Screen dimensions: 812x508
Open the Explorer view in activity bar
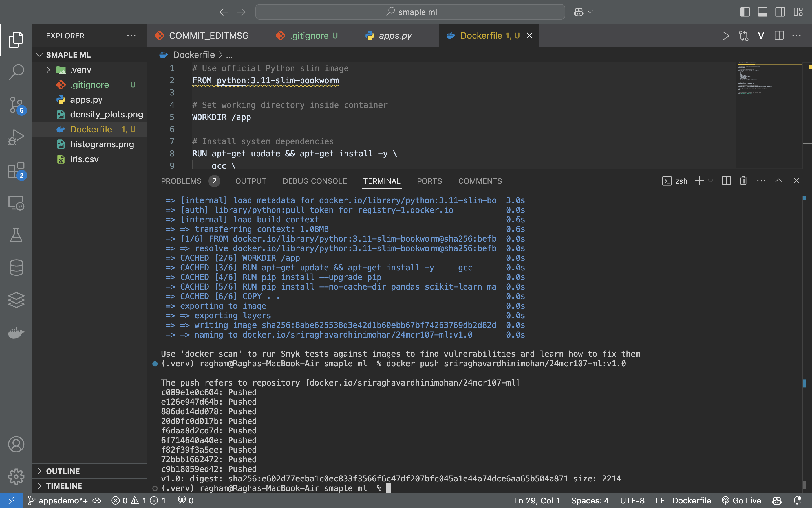[x=16, y=40]
